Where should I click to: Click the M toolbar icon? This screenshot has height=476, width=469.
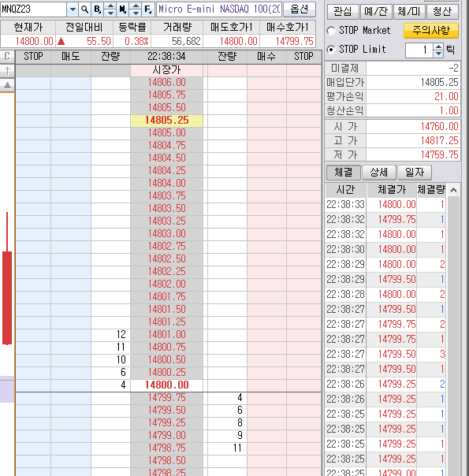123,9
